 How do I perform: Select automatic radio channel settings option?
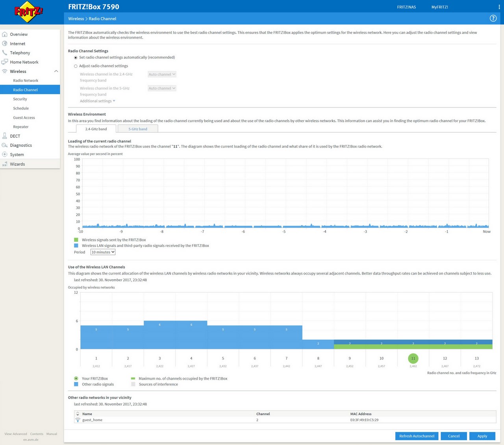(76, 57)
